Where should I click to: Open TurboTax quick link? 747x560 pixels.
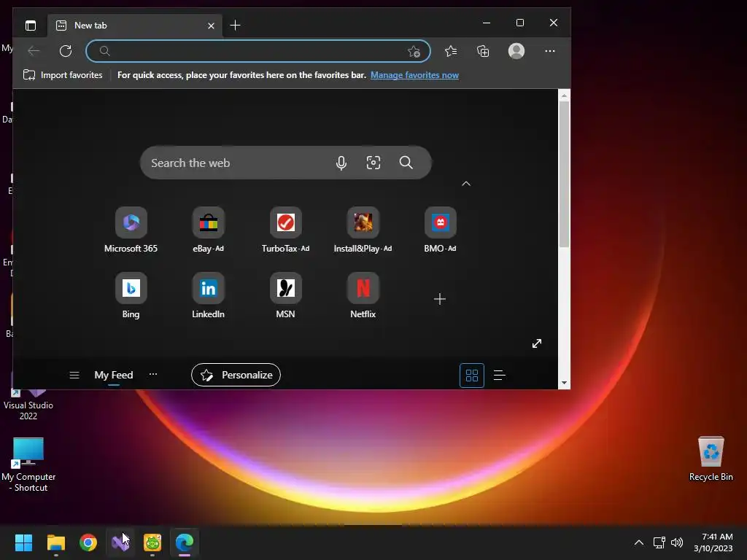tap(285, 230)
